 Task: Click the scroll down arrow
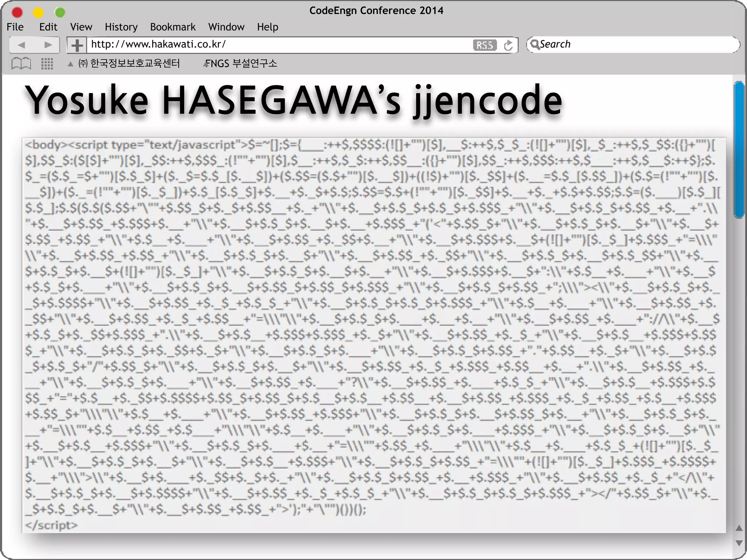739,543
